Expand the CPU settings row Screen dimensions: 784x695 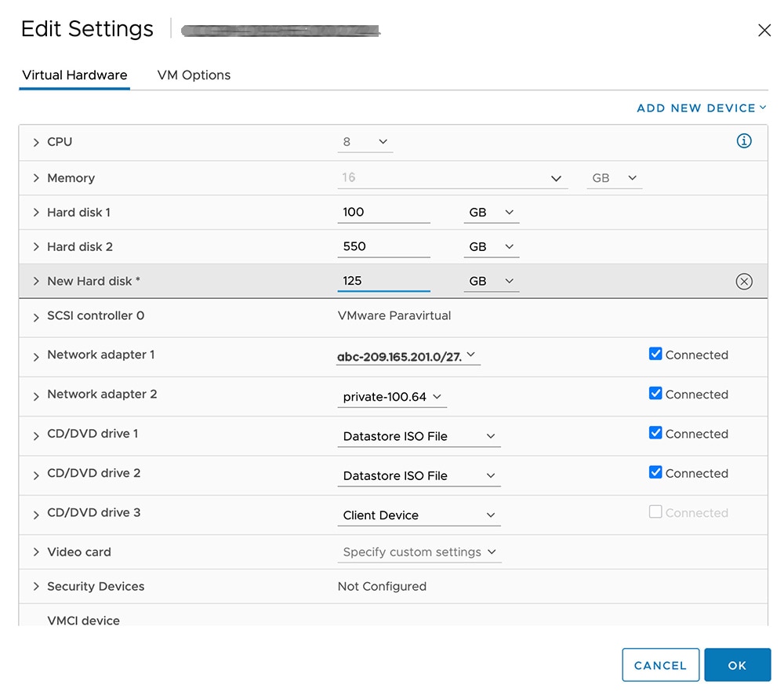36,142
